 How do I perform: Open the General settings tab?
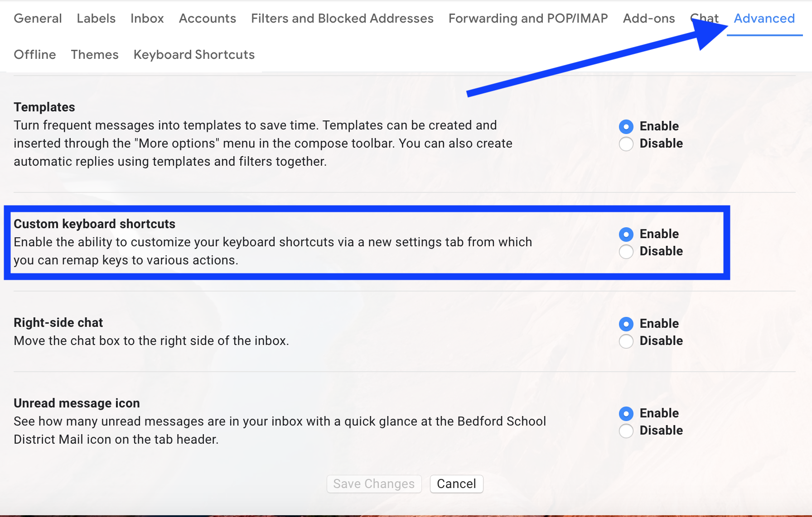pos(38,19)
